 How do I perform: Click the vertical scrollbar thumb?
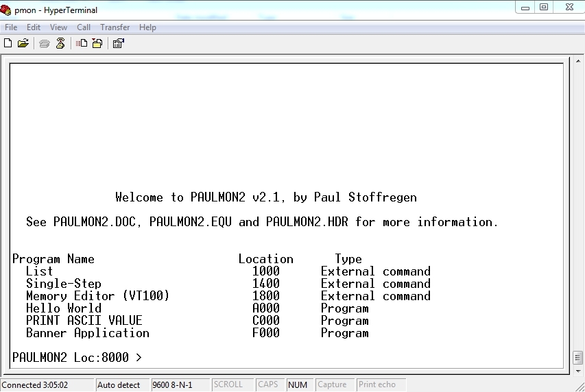click(578, 357)
